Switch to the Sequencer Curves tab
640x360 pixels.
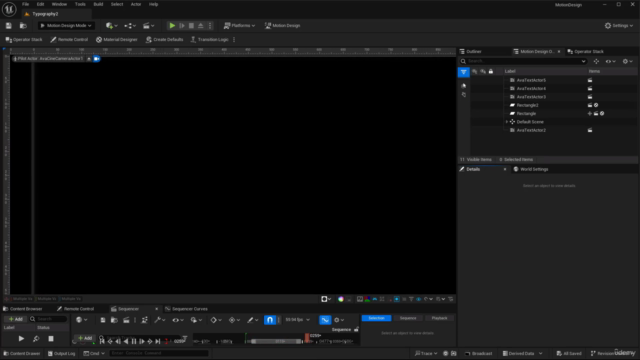point(186,309)
